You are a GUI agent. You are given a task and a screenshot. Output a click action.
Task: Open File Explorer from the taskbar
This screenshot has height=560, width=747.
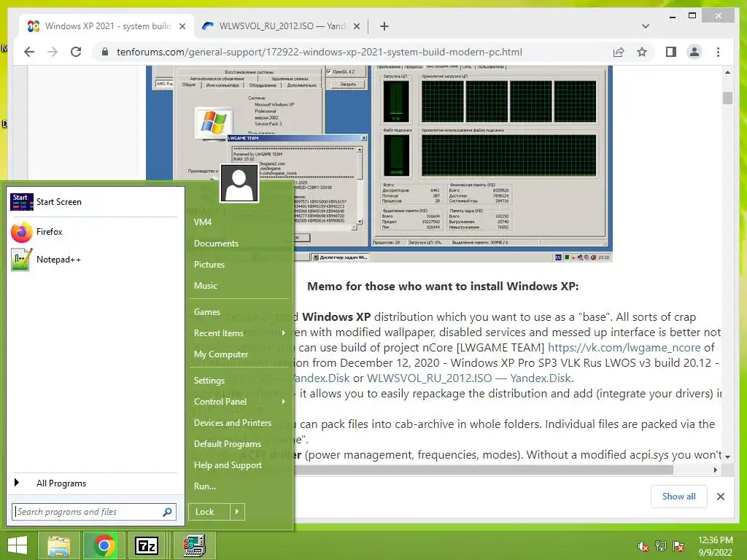[58, 545]
